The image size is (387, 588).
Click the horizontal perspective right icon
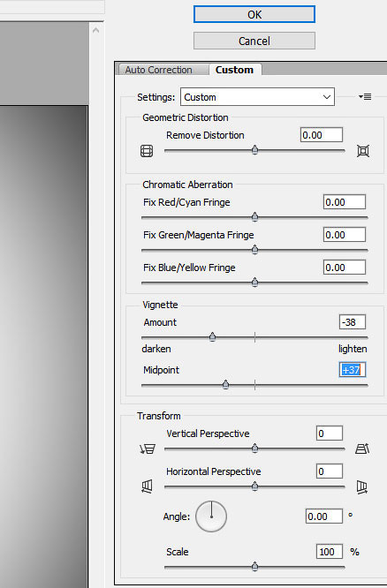click(362, 486)
